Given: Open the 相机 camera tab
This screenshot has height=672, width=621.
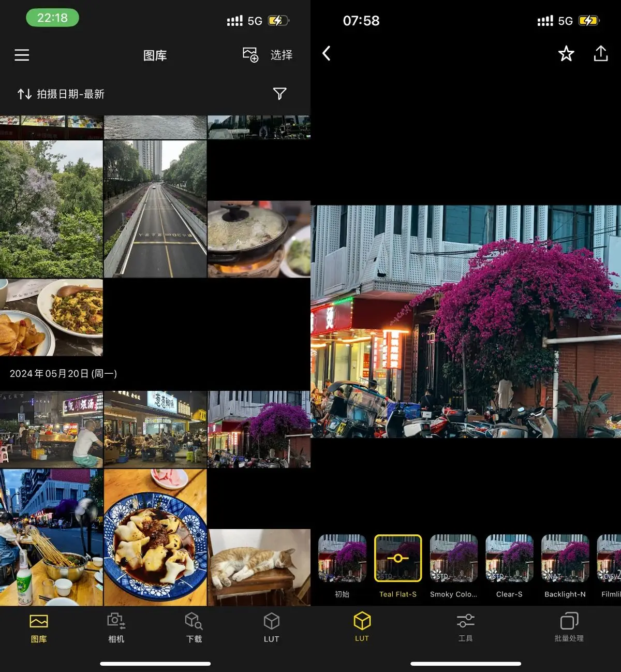Looking at the screenshot, I should tap(116, 627).
